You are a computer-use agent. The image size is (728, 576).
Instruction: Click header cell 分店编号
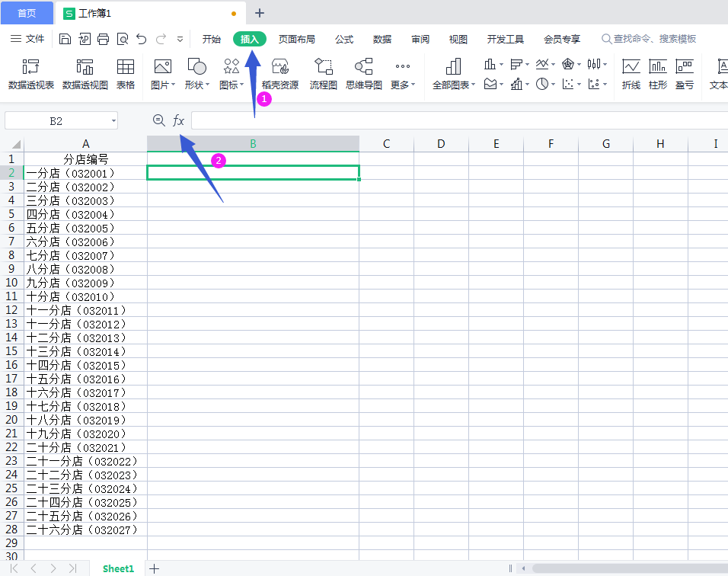(x=85, y=159)
